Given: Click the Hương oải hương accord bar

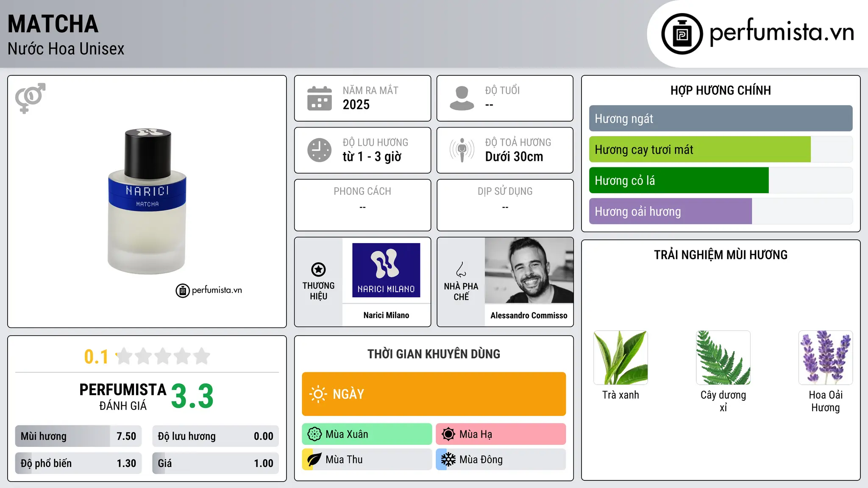Looking at the screenshot, I should (x=721, y=211).
